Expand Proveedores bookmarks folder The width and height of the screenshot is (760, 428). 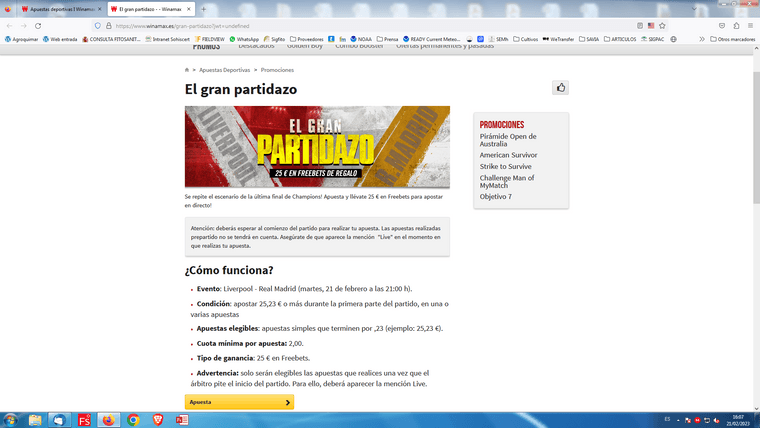(307, 39)
